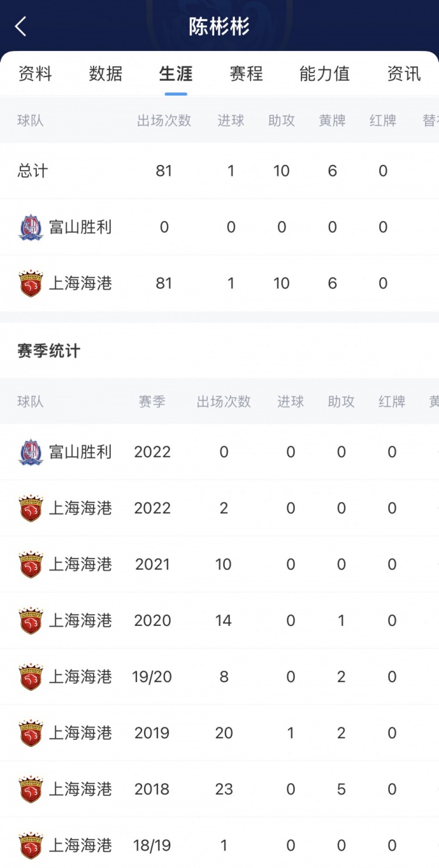Tap 富山胜利 crest in 2022 season row
439x868 pixels.
pos(30,452)
